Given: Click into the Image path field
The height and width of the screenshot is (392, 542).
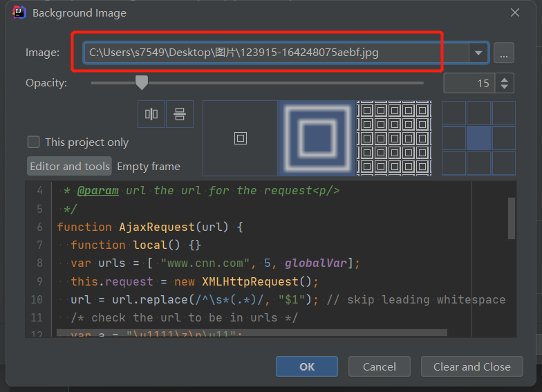Looking at the screenshot, I should [277, 53].
